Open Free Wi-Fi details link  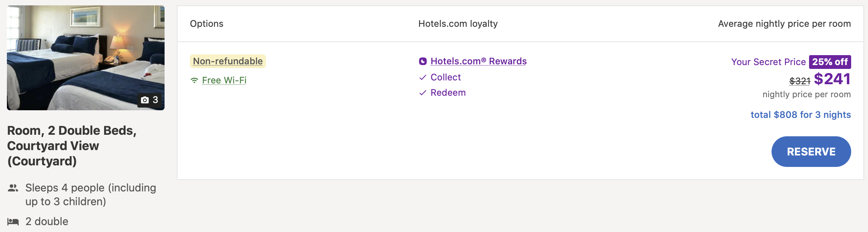[x=224, y=80]
